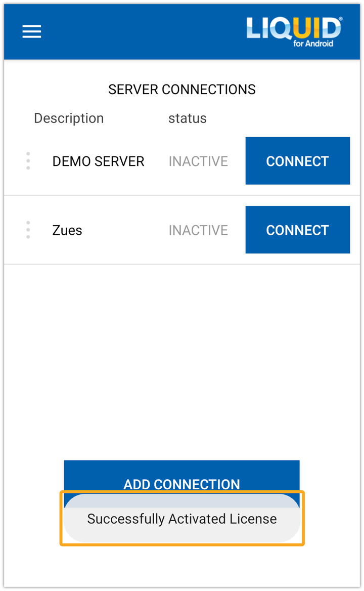This screenshot has height=591, width=364.
Task: Click the SERVER CONNECTIONS heading
Action: (181, 90)
